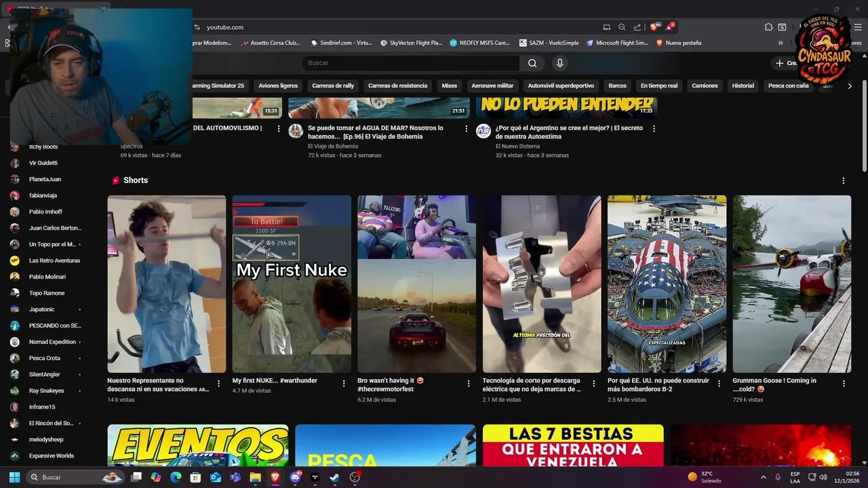The height and width of the screenshot is (488, 868).
Task: Select the Barcos filter chip
Action: (617, 86)
